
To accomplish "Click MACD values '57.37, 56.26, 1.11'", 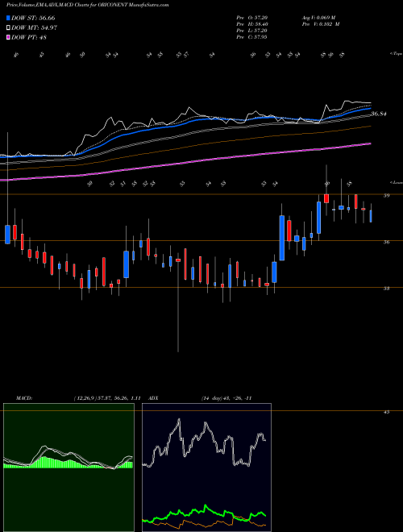I will (x=118, y=398).
